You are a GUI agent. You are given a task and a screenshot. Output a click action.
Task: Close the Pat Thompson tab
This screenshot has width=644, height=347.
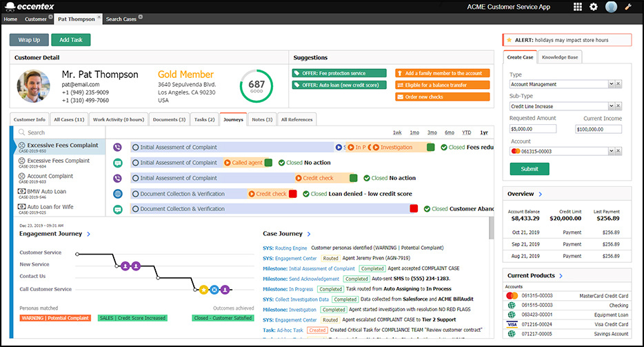[x=99, y=17]
